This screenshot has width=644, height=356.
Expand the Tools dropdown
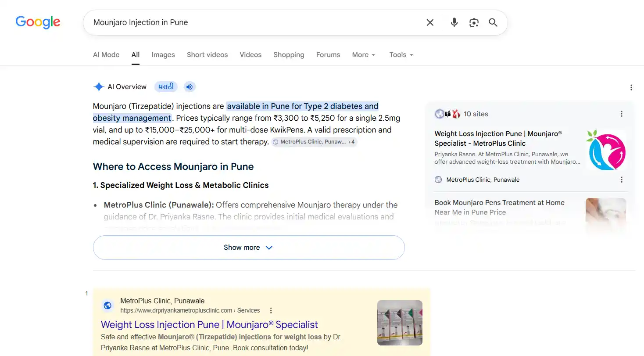[x=401, y=55]
